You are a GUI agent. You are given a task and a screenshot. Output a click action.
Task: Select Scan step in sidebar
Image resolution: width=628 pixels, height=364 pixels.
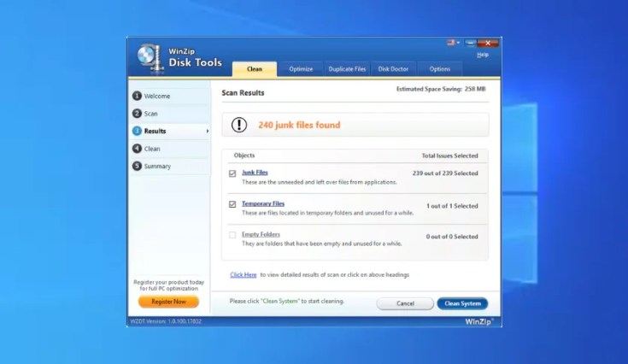pyautogui.click(x=169, y=114)
